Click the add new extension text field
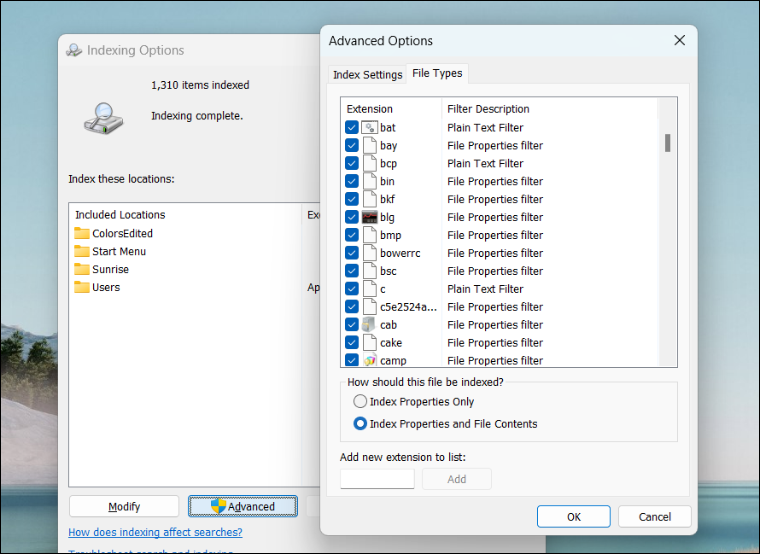The image size is (760, 554). [x=377, y=479]
